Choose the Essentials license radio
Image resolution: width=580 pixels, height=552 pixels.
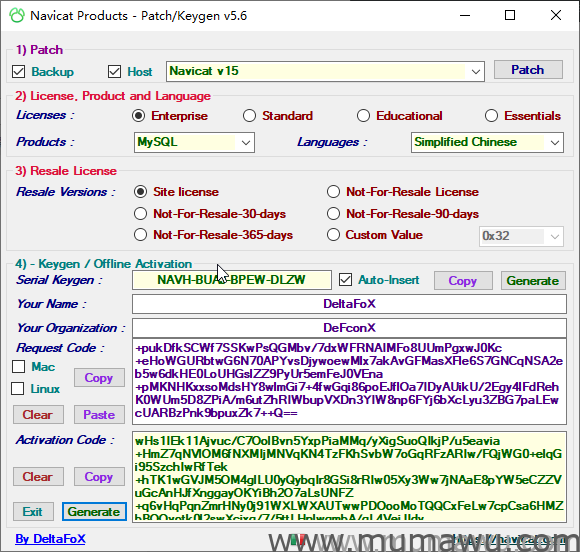[491, 116]
